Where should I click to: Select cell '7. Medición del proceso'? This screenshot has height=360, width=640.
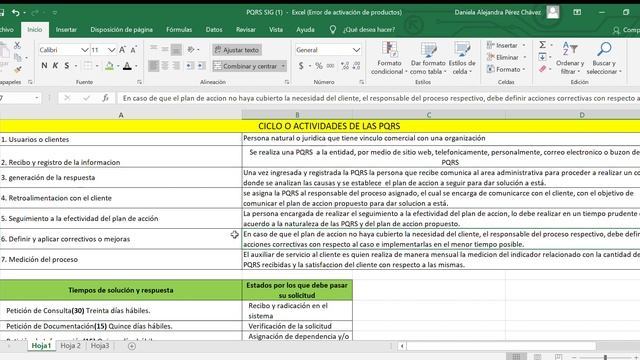(121, 259)
